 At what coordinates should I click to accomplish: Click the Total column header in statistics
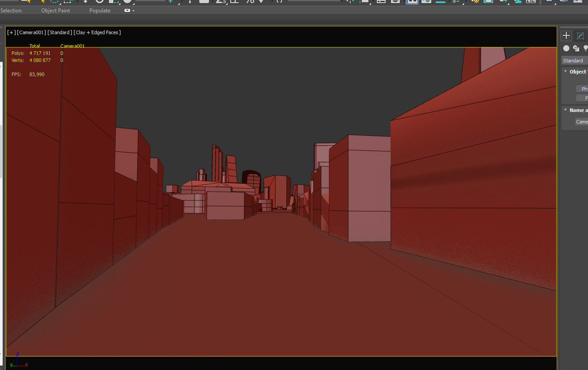pyautogui.click(x=35, y=46)
